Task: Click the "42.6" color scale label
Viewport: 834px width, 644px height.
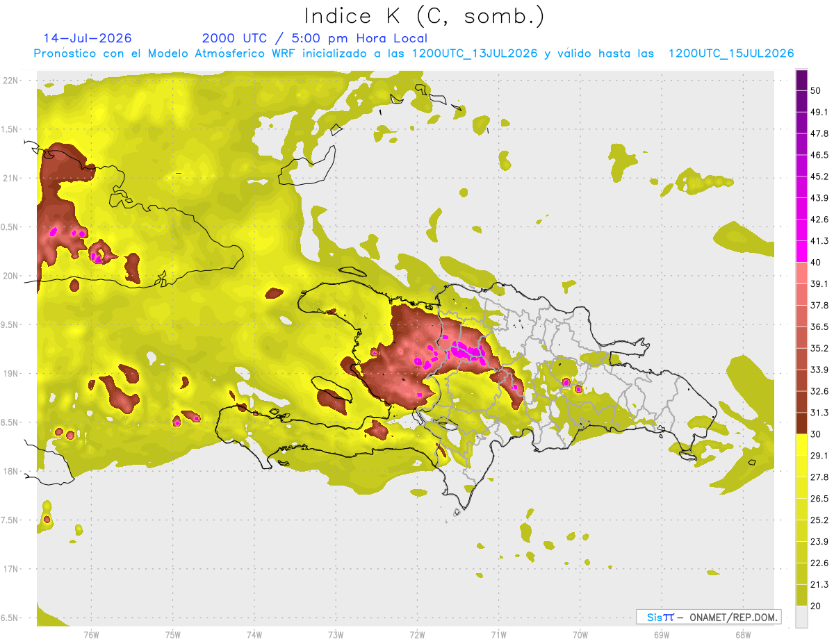Action: (x=819, y=220)
